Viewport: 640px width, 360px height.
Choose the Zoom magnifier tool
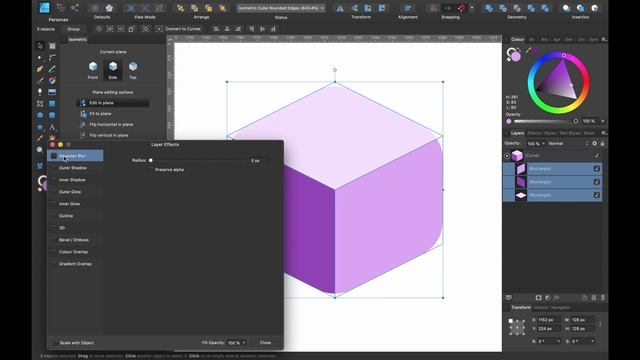(x=40, y=150)
